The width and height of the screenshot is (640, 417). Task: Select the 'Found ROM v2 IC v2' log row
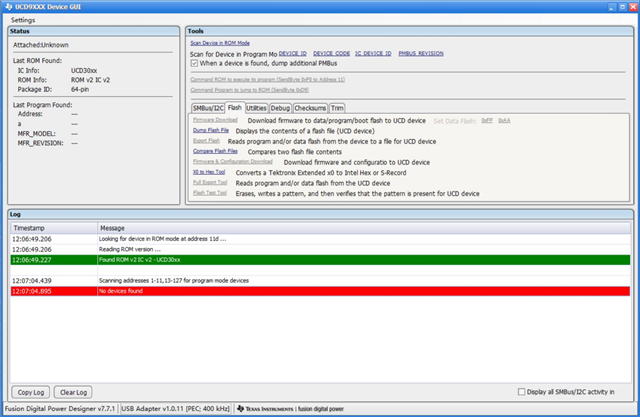point(320,260)
